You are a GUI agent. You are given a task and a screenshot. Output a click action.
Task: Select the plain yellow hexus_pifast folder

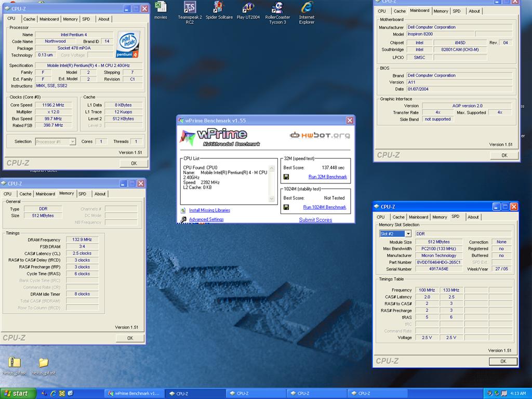tap(44, 362)
